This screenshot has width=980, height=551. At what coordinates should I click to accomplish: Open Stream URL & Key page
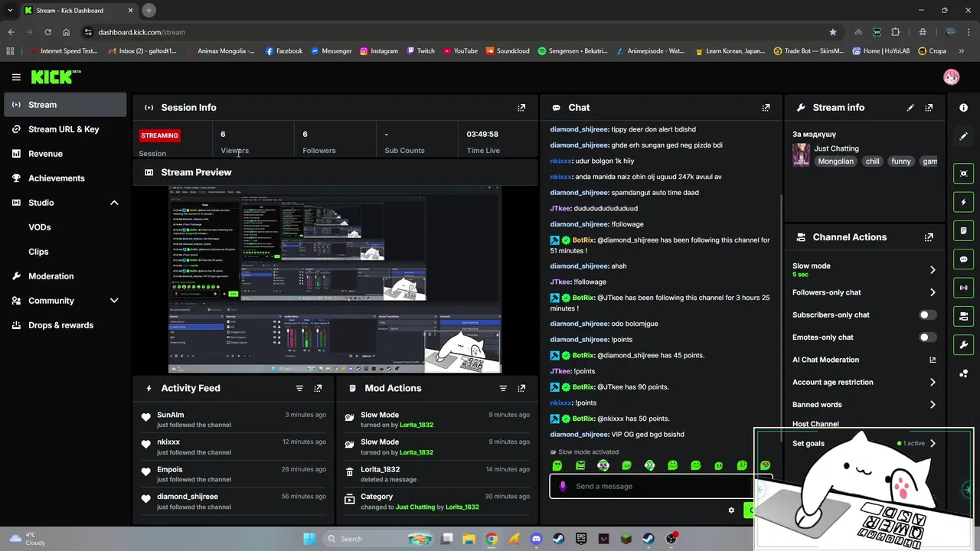65,129
